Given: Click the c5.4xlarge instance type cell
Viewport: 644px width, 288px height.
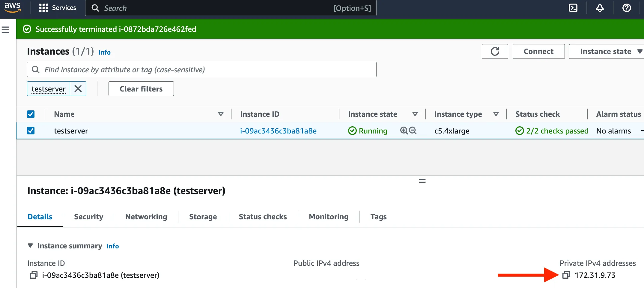Looking at the screenshot, I should 452,131.
